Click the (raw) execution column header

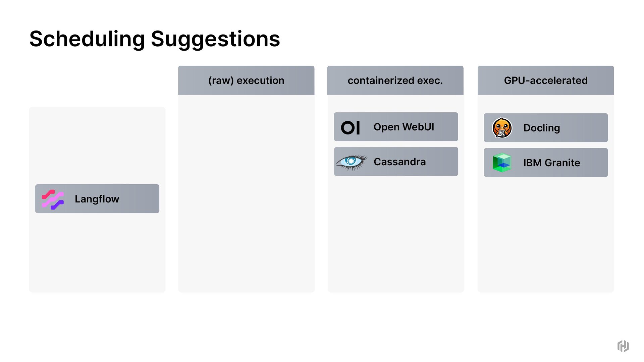pos(246,80)
